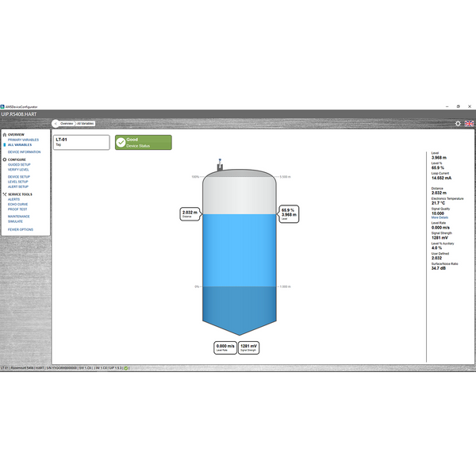This screenshot has width=476, height=476.
Task: Click the green status icon in status bar
Action: 127,367
